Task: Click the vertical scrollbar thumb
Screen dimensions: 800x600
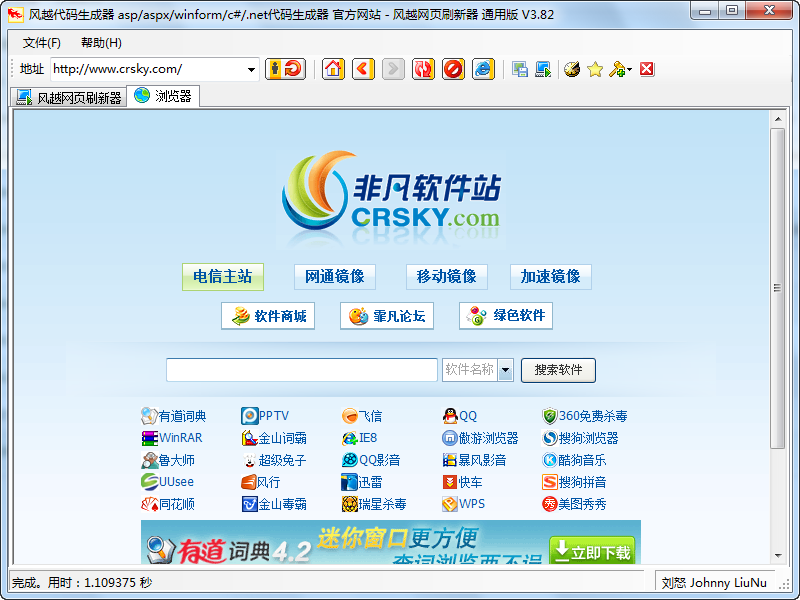Action: point(777,288)
